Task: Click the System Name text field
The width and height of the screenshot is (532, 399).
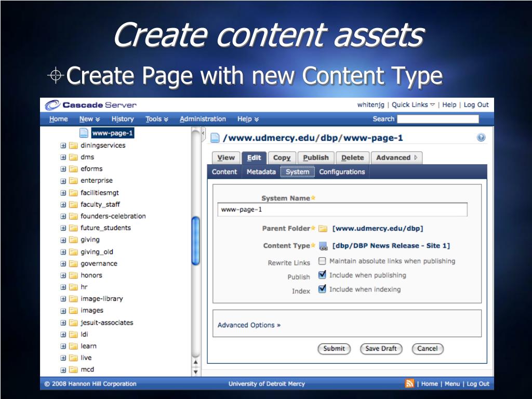Action: (342, 210)
